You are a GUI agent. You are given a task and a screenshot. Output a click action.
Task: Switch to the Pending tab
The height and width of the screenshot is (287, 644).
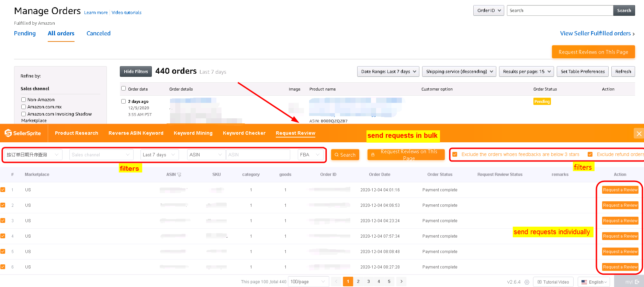(x=25, y=33)
